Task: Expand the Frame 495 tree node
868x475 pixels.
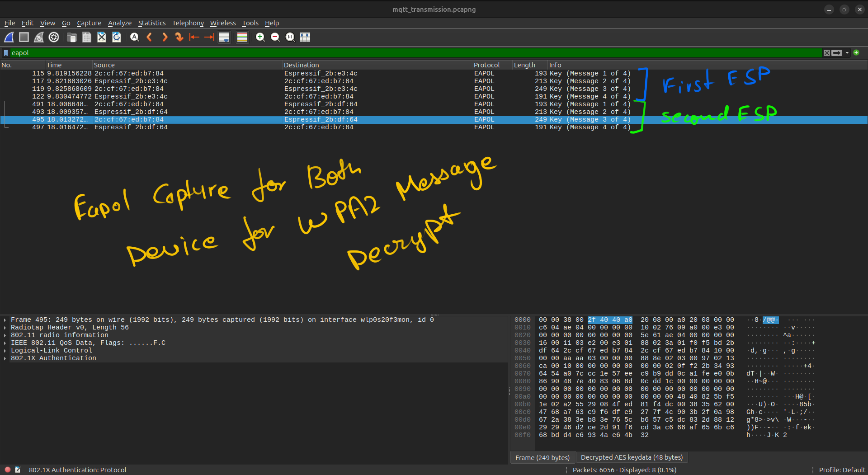Action: pyautogui.click(x=5, y=320)
